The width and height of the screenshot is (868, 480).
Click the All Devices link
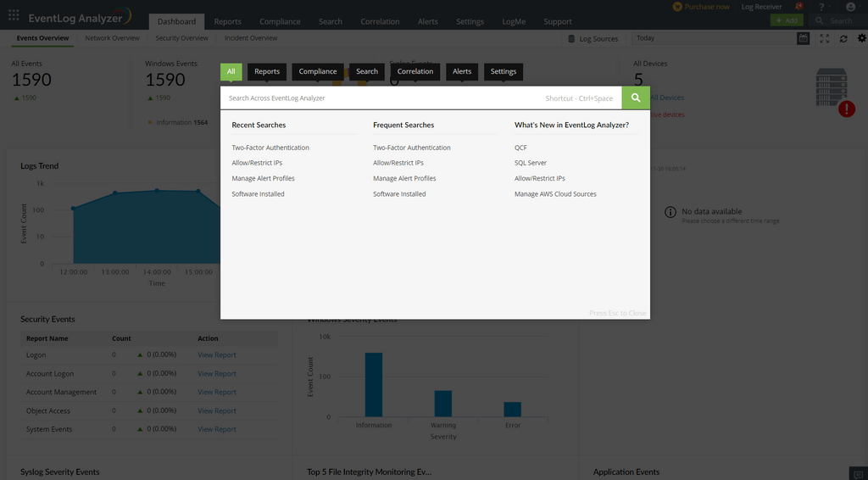667,98
